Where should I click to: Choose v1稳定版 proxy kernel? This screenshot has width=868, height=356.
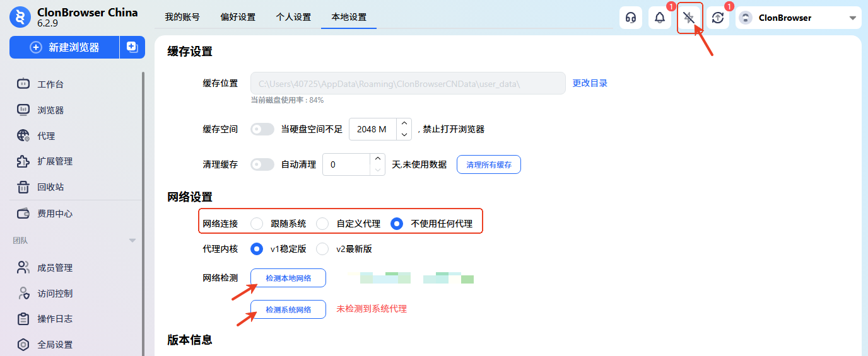coord(257,249)
